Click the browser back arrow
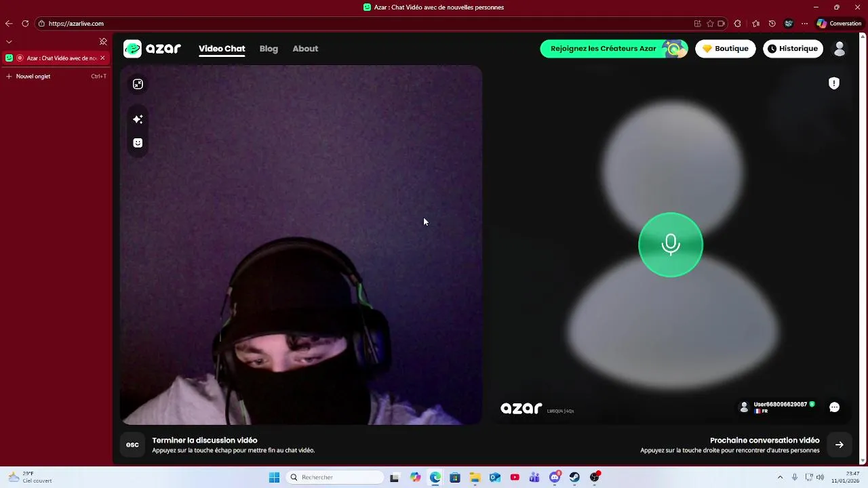This screenshot has height=488, width=868. coord(9,24)
